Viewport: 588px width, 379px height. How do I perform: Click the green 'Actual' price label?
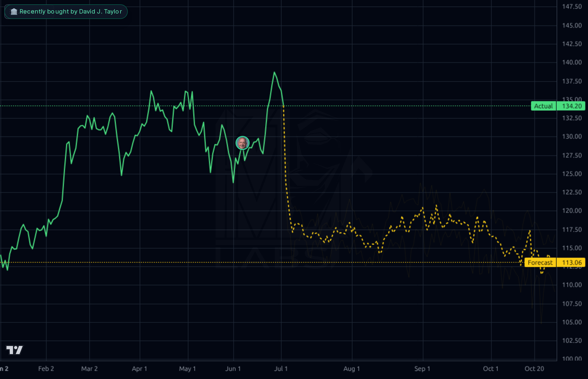(543, 106)
